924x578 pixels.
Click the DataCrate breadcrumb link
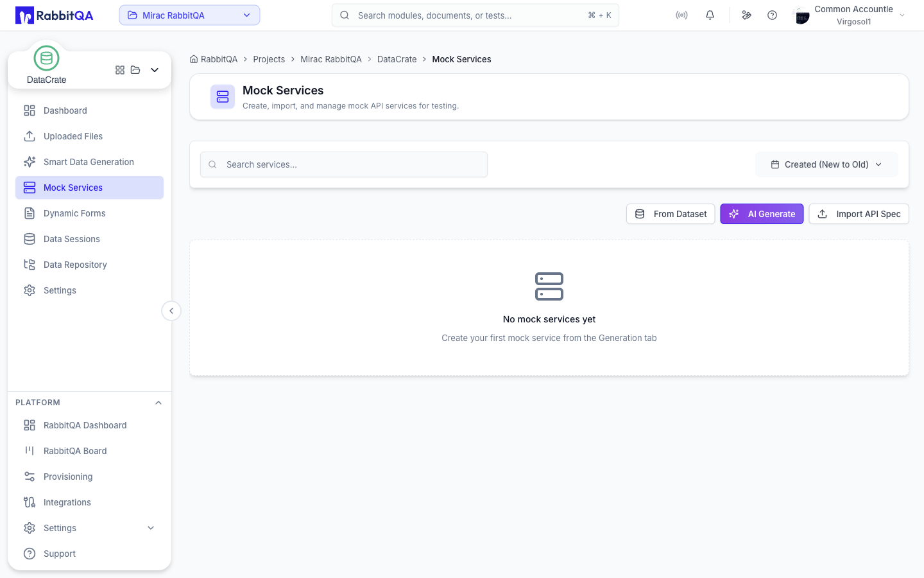tap(397, 59)
